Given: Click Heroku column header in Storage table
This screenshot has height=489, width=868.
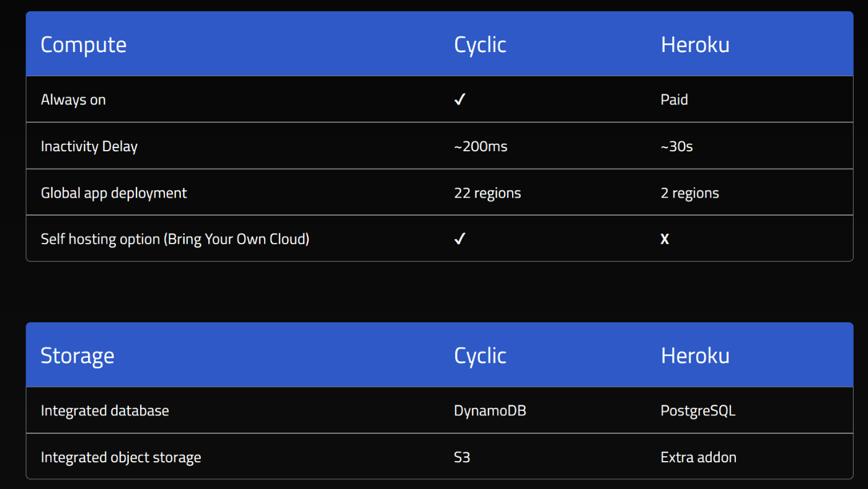Looking at the screenshot, I should [695, 356].
